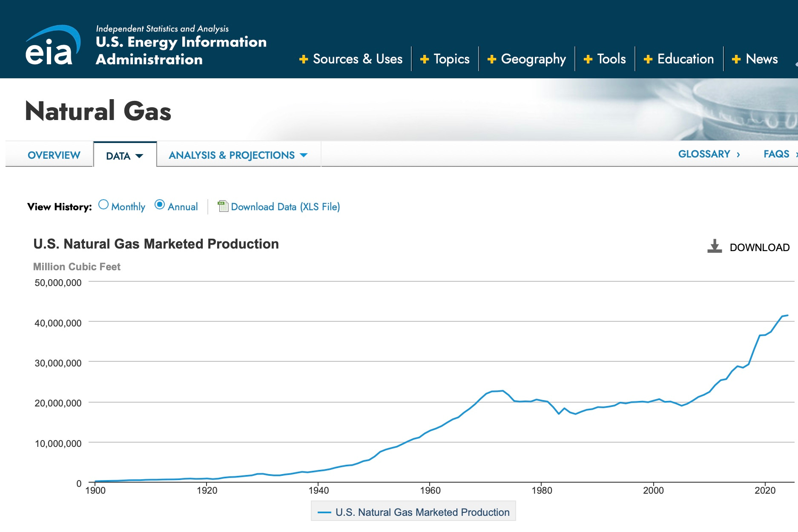
Task: Click the XLS spreadsheet file icon
Action: [x=223, y=206]
